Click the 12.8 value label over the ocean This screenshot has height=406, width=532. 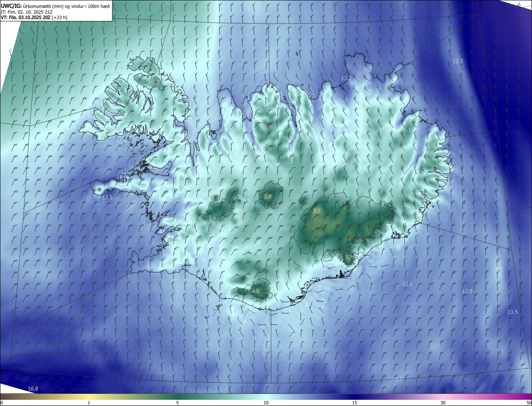[x=468, y=291]
